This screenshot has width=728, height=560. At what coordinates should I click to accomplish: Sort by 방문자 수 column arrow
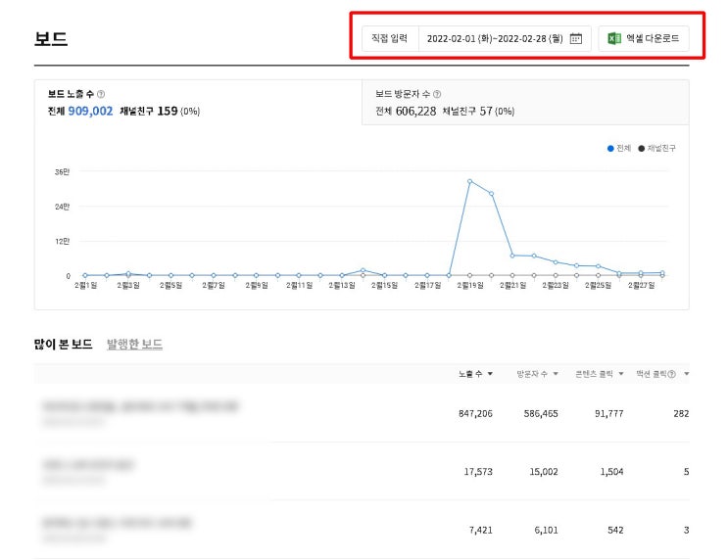(556, 374)
